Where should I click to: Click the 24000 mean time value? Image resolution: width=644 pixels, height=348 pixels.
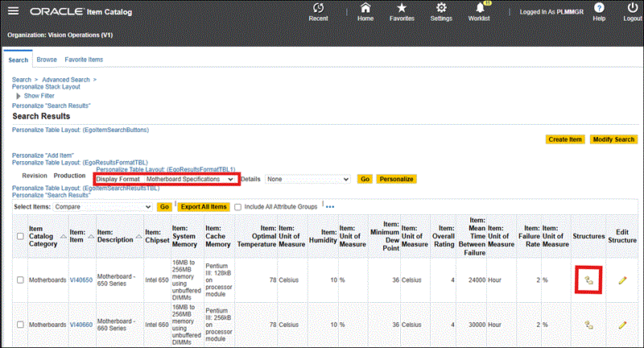[477, 280]
